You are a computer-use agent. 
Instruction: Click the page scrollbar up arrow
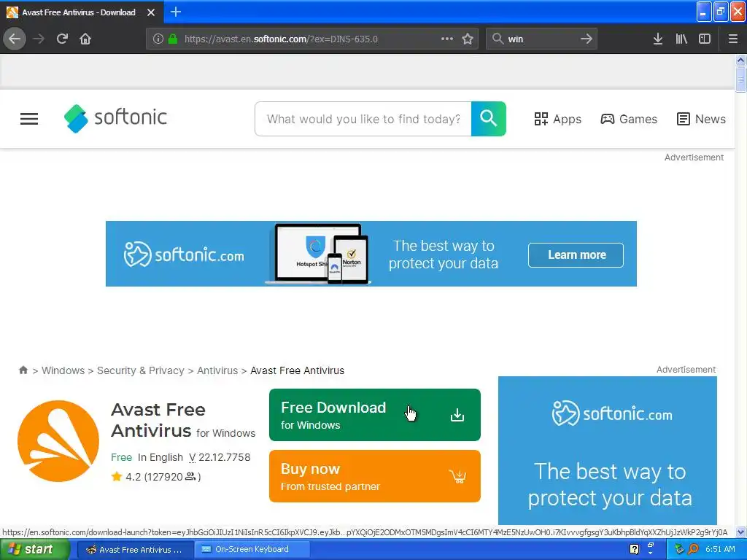[741, 60]
